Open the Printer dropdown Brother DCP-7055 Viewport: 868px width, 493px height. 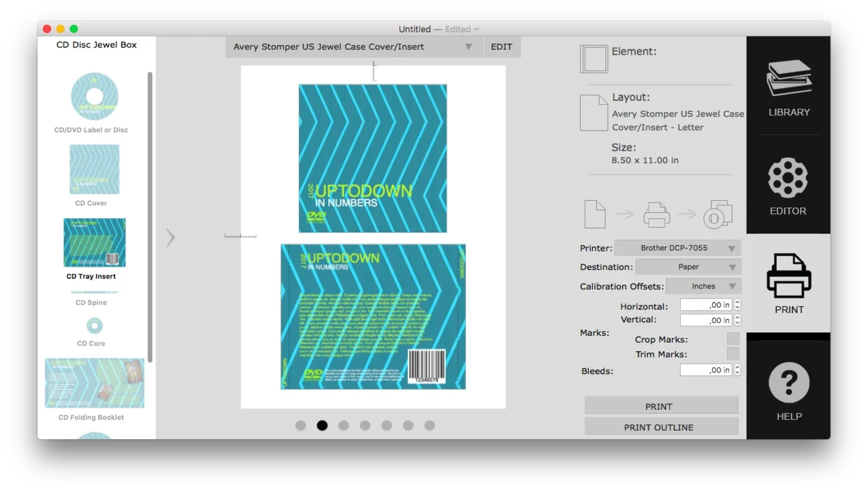pyautogui.click(x=678, y=248)
